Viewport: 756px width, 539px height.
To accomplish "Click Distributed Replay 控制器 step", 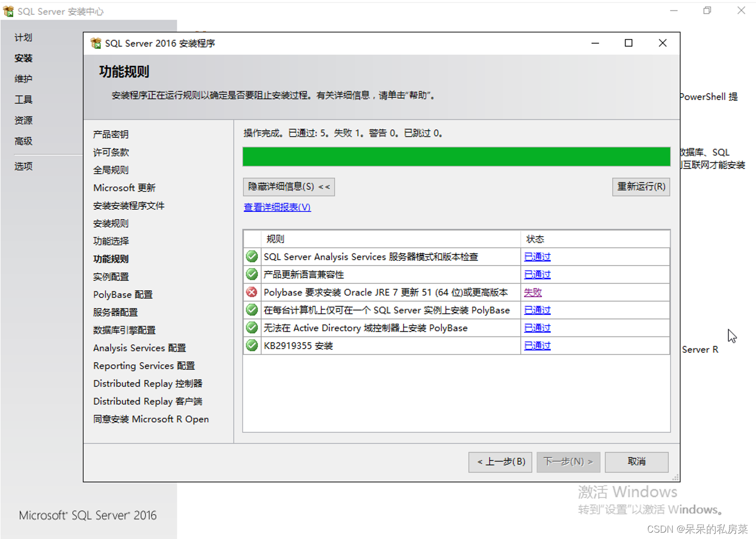I will click(x=148, y=383).
